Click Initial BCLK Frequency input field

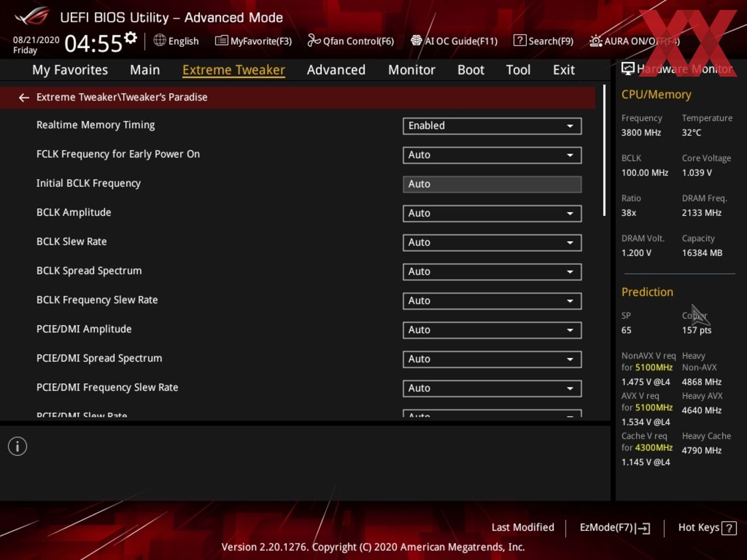(492, 184)
